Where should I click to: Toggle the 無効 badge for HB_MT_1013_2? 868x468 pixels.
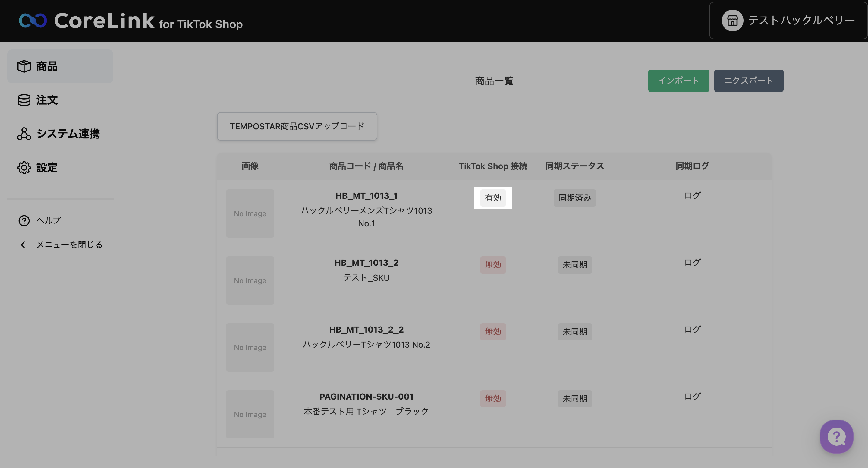coord(493,265)
